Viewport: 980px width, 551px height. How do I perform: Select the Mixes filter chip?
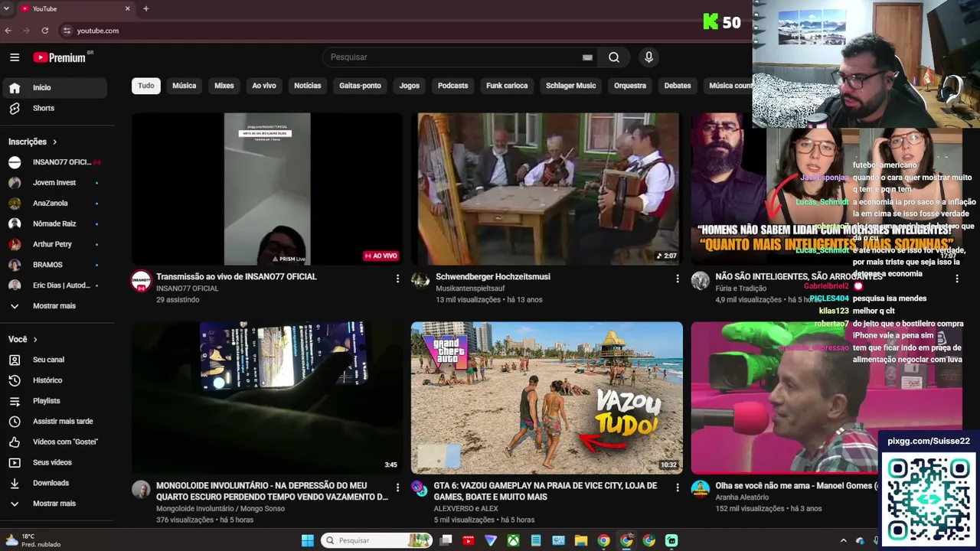pyautogui.click(x=224, y=86)
